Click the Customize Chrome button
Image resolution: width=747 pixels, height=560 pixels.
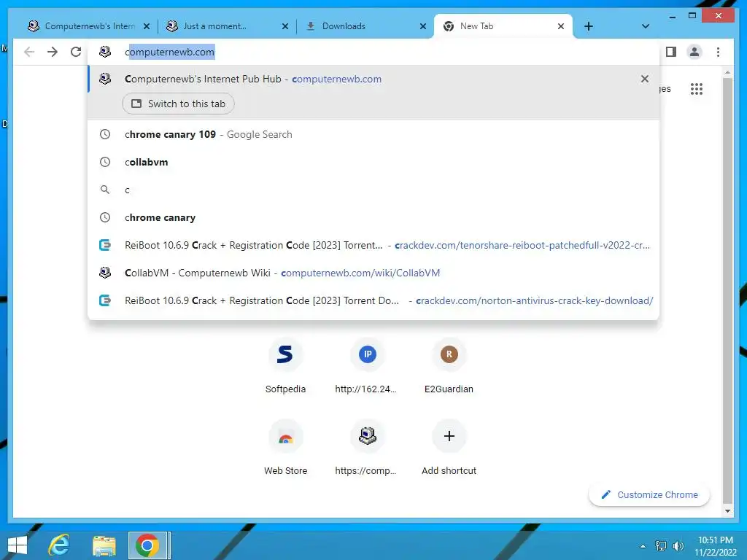tap(649, 495)
